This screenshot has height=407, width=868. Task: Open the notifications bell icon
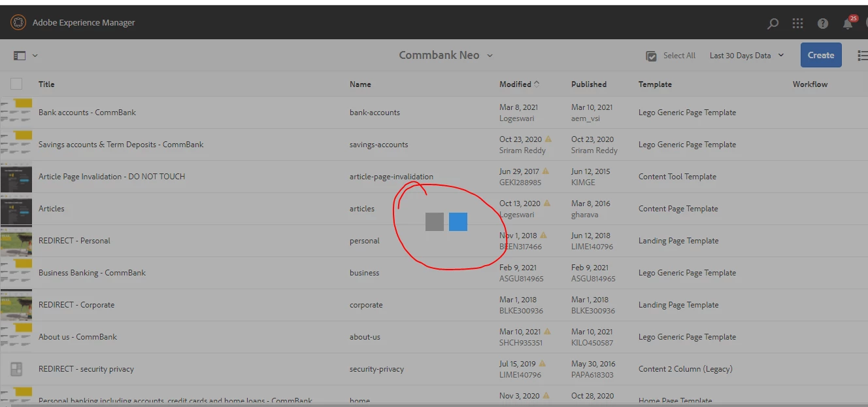(848, 24)
